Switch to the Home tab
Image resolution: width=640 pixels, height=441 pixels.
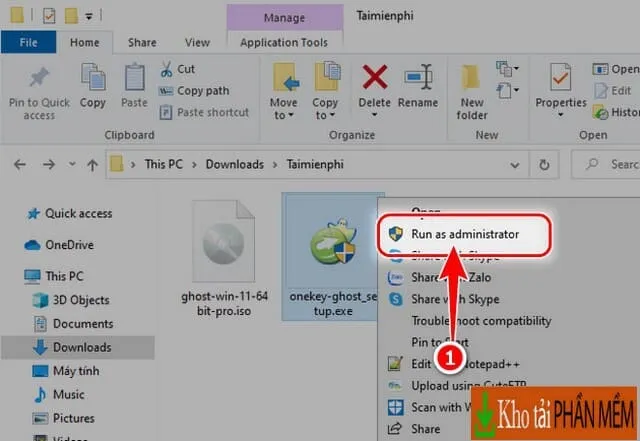84,42
